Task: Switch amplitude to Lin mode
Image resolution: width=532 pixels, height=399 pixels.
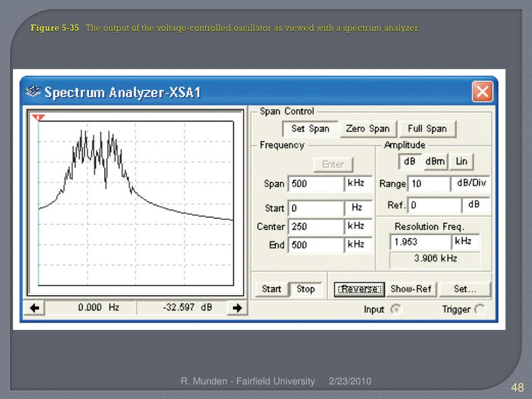Action: (x=461, y=162)
